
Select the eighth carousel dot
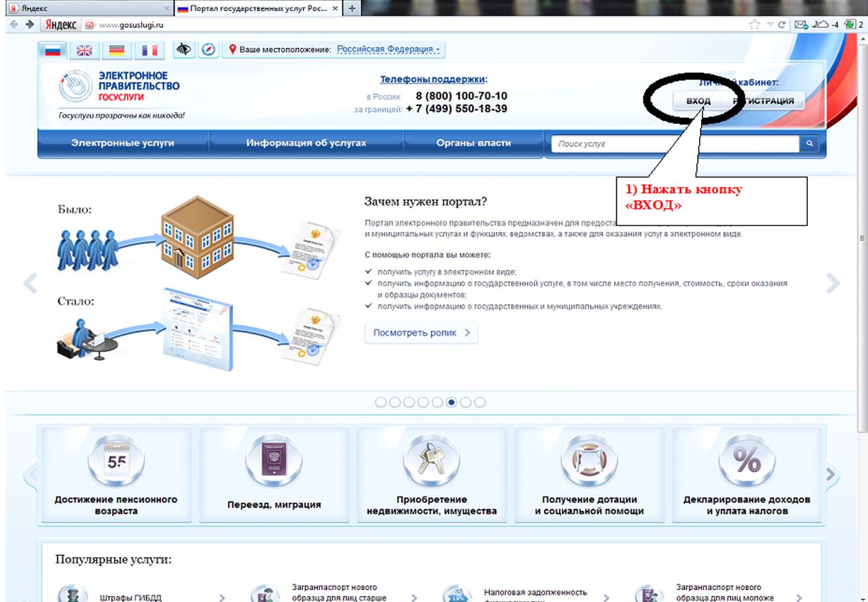480,402
